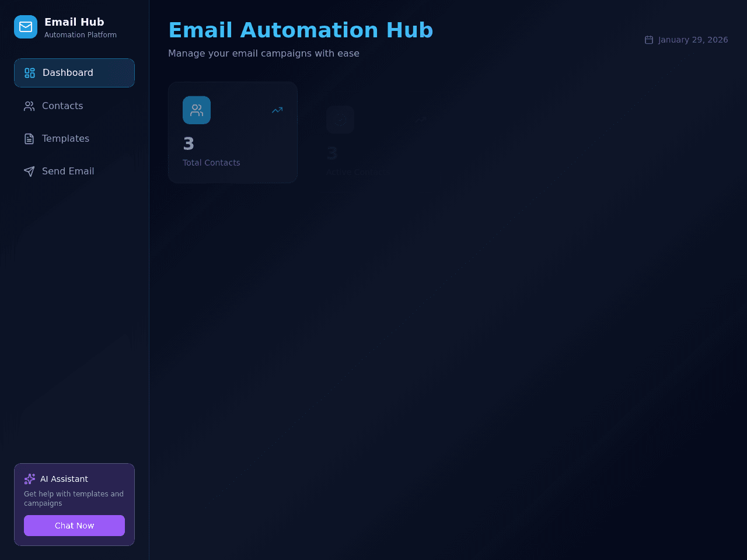This screenshot has width=747, height=560.
Task: Open the Dashboard menu item
Action: (74, 73)
